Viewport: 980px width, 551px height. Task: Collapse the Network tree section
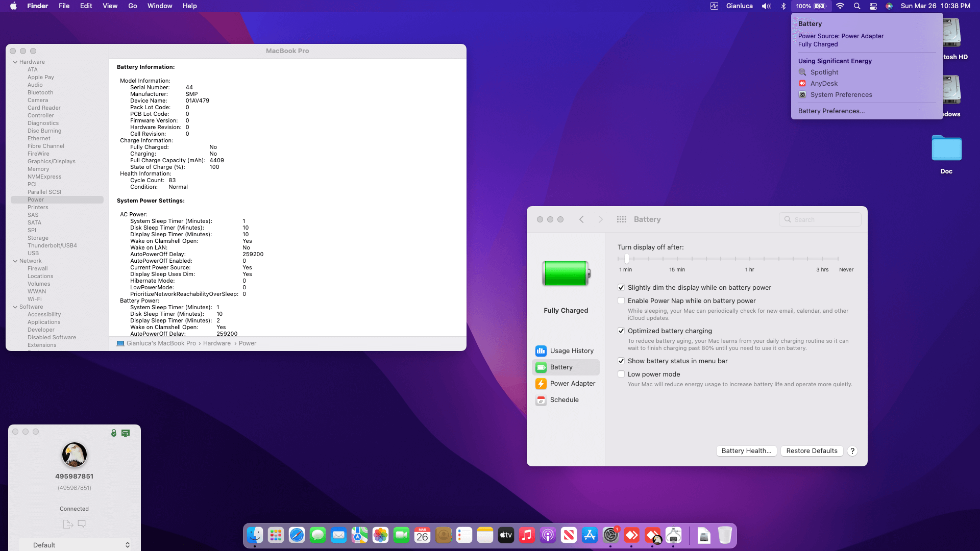point(15,261)
